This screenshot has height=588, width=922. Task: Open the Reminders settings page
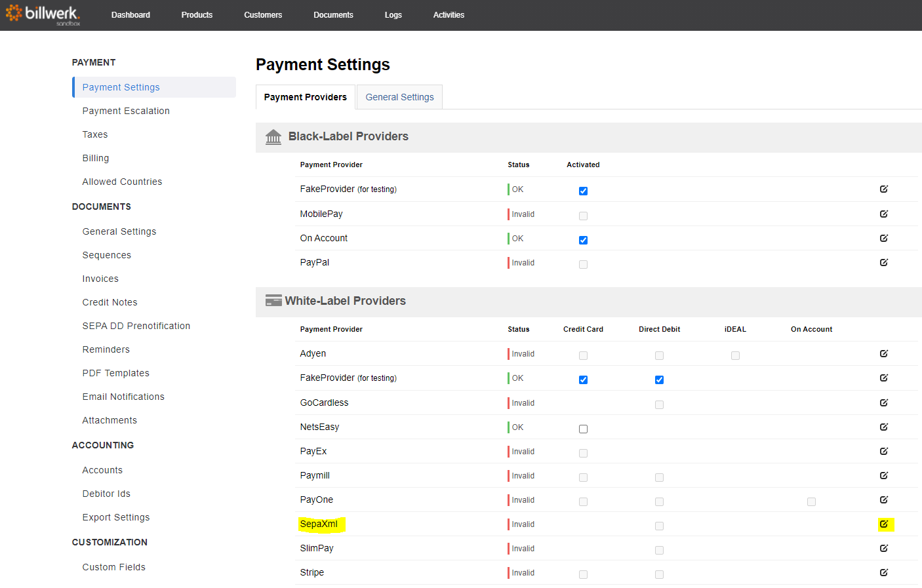pos(106,349)
